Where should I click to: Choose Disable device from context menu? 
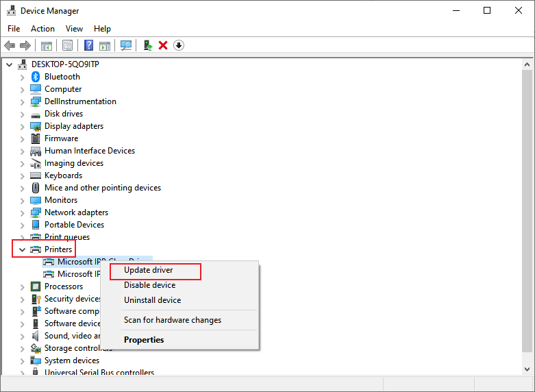click(x=179, y=285)
